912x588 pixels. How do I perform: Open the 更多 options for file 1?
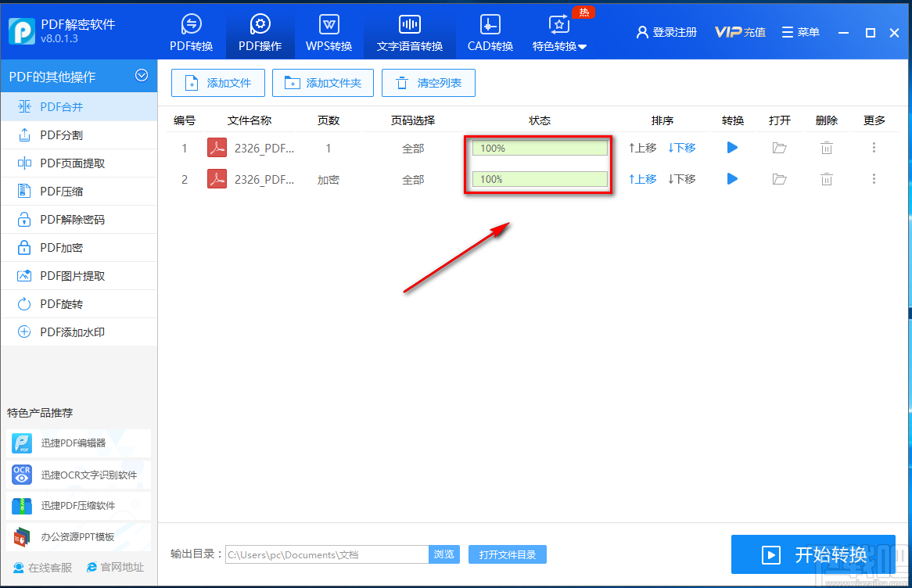click(x=874, y=147)
